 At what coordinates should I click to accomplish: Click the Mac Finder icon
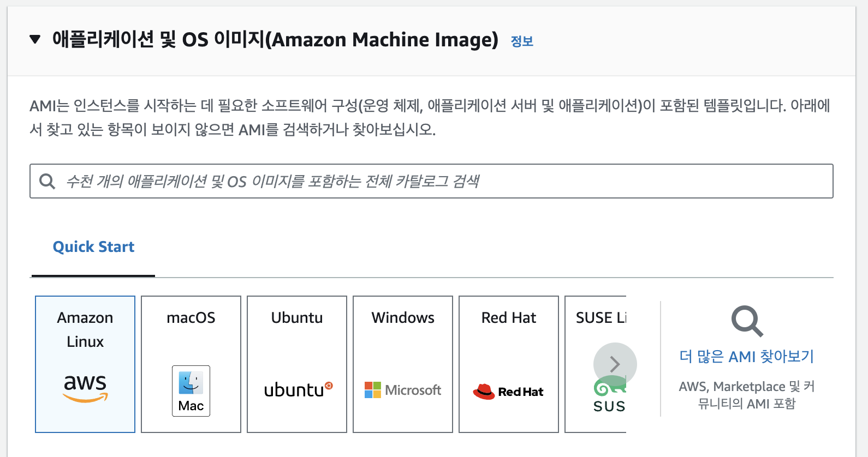[191, 383]
